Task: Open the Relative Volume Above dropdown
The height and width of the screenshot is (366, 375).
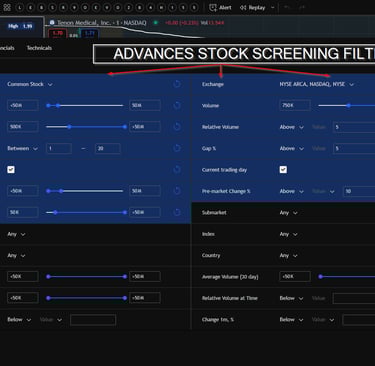Action: point(291,127)
